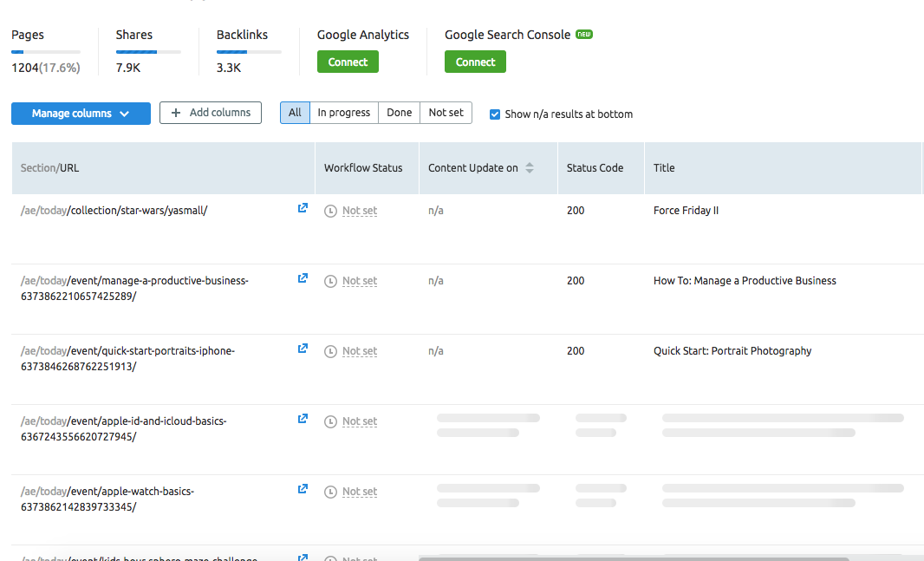This screenshot has width=924, height=561.
Task: Open quick-start-portraits-iphone URL external link icon
Action: coord(303,349)
